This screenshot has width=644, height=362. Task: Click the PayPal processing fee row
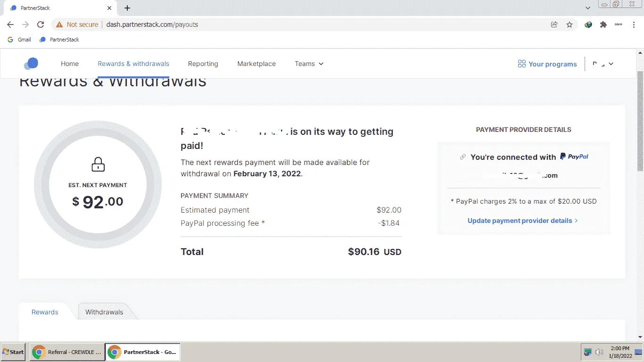click(x=291, y=223)
